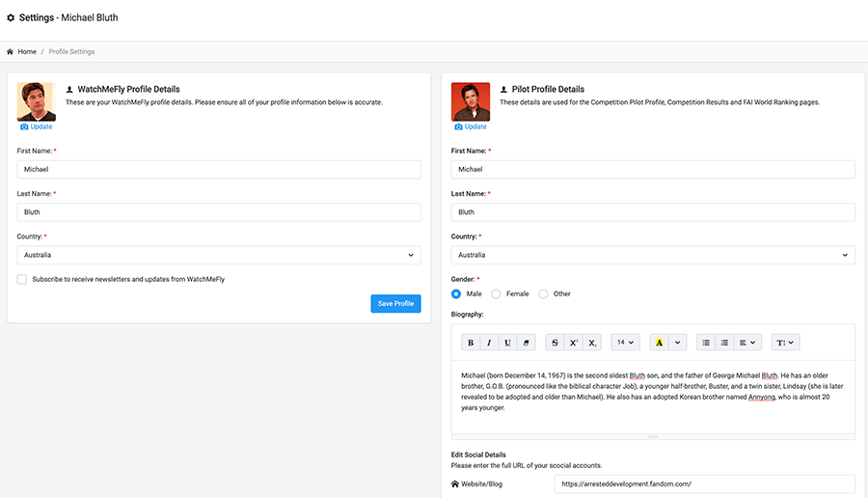Screen dimensions: 868x498
Task: Click the Save Profile button
Action: click(395, 303)
